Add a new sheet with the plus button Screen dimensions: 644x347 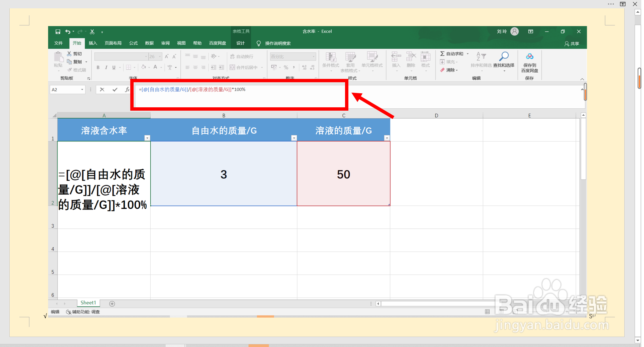pos(112,304)
